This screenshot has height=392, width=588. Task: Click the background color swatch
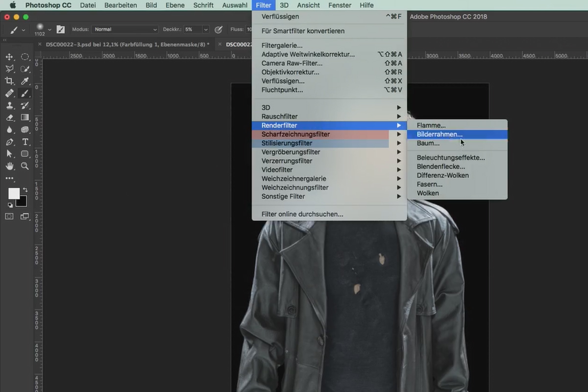click(23, 202)
